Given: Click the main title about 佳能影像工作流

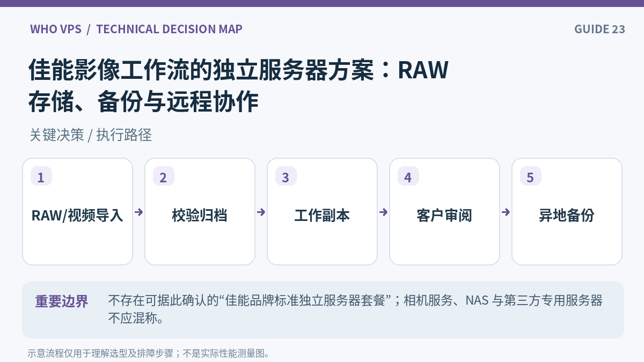Looking at the screenshot, I should coord(239,86).
